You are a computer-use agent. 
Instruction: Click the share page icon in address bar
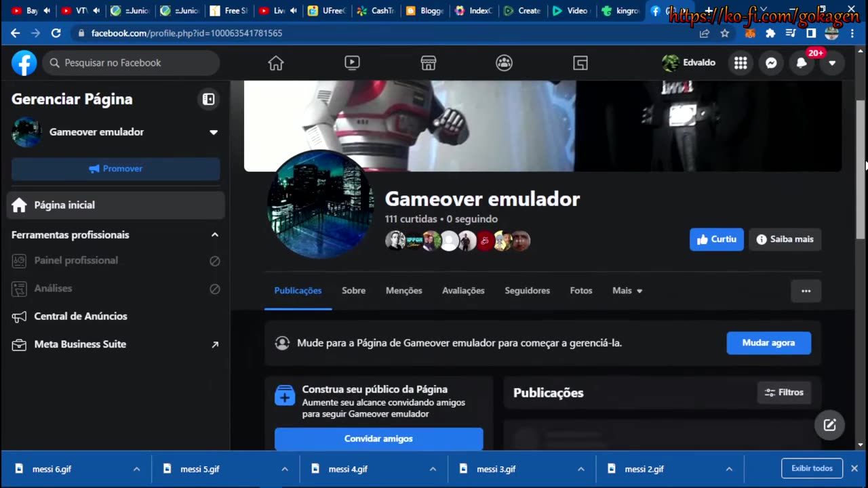tap(705, 33)
